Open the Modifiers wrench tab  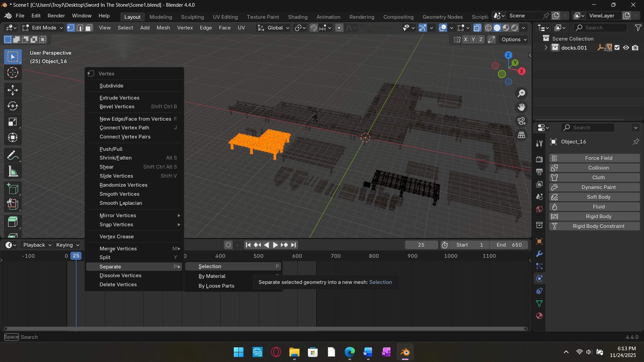[x=539, y=254]
